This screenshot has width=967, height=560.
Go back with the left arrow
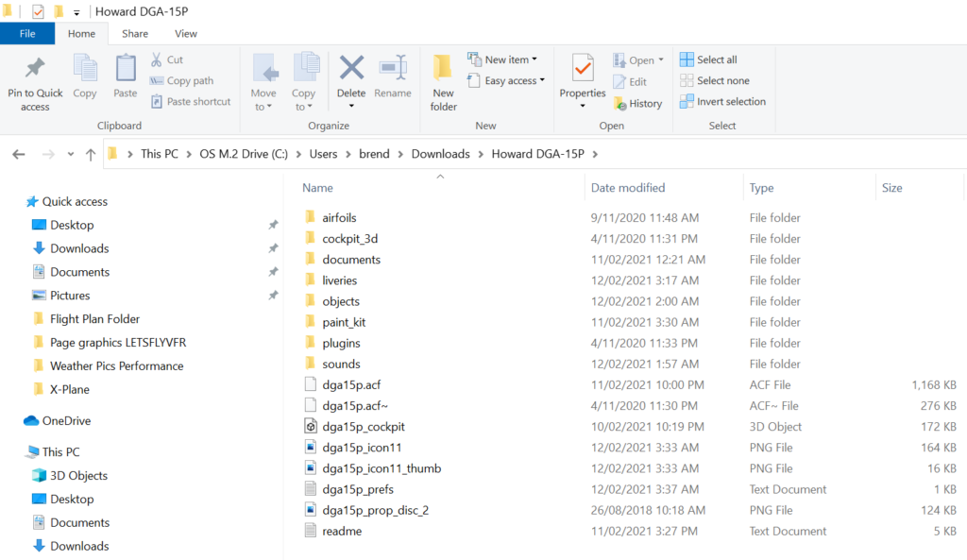coord(19,154)
